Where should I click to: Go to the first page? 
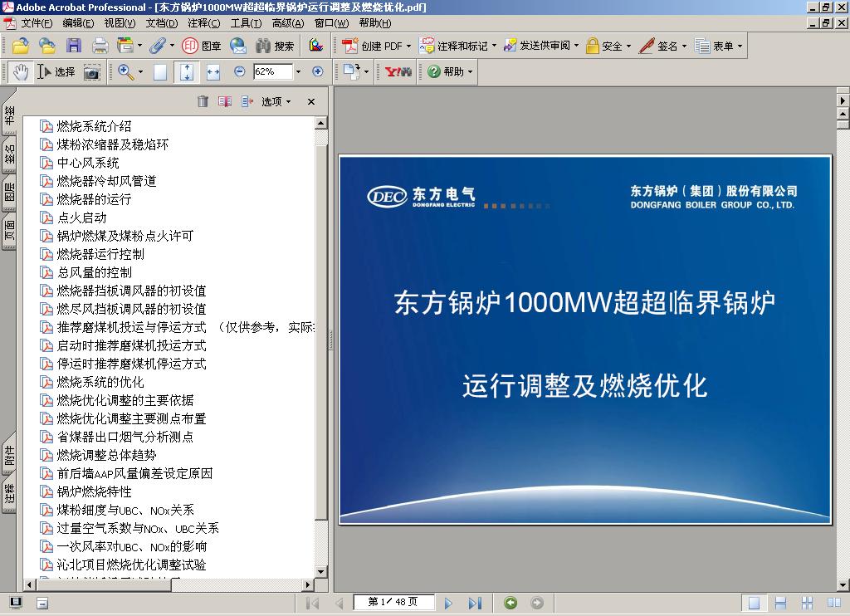(313, 603)
